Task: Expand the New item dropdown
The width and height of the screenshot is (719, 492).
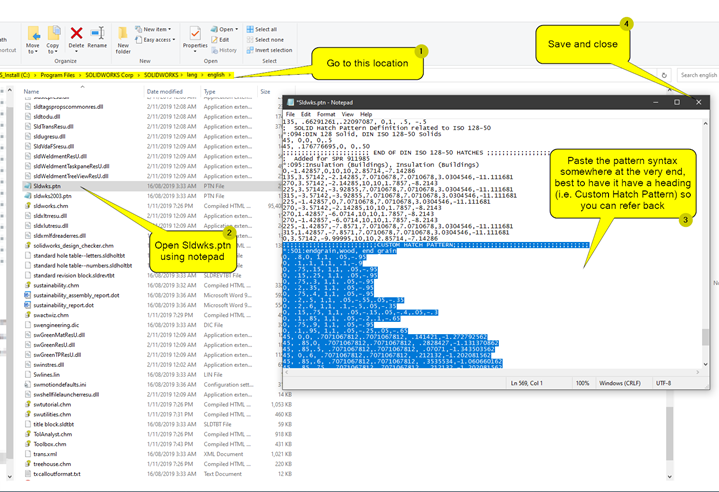Action: tap(155, 29)
